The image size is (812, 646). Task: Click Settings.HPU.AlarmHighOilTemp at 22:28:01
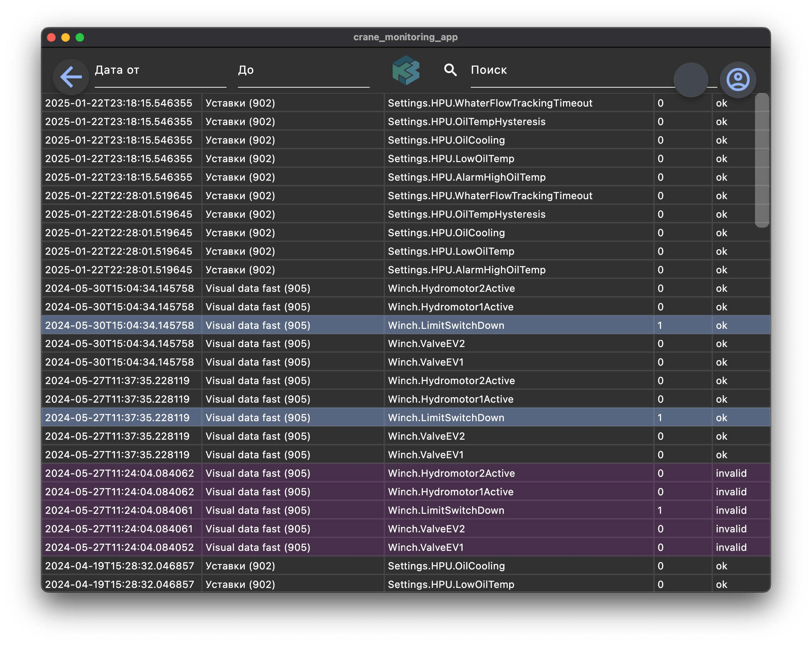click(467, 269)
